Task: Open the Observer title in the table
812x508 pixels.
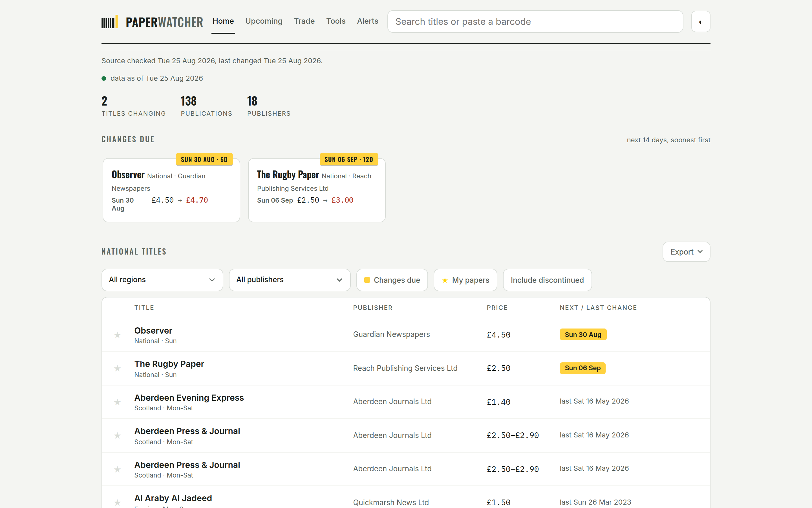Action: (153, 330)
